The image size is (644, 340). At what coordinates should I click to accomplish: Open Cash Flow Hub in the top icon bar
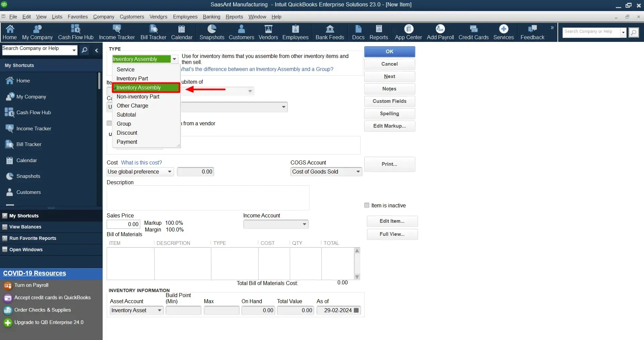coord(75,32)
